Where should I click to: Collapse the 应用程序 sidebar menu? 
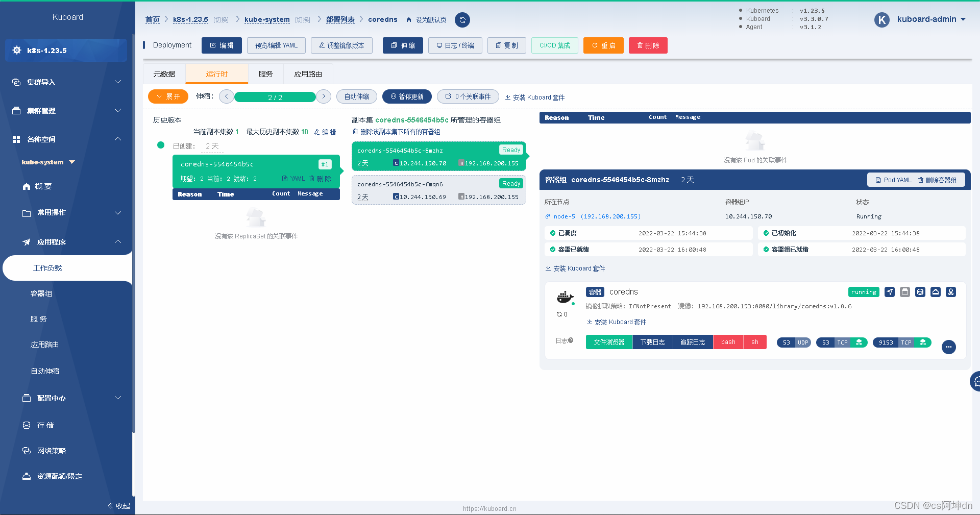coord(71,242)
